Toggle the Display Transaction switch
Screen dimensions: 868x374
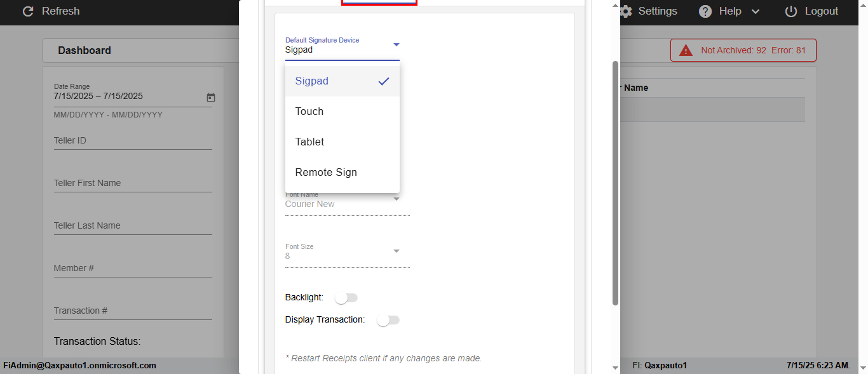click(388, 320)
